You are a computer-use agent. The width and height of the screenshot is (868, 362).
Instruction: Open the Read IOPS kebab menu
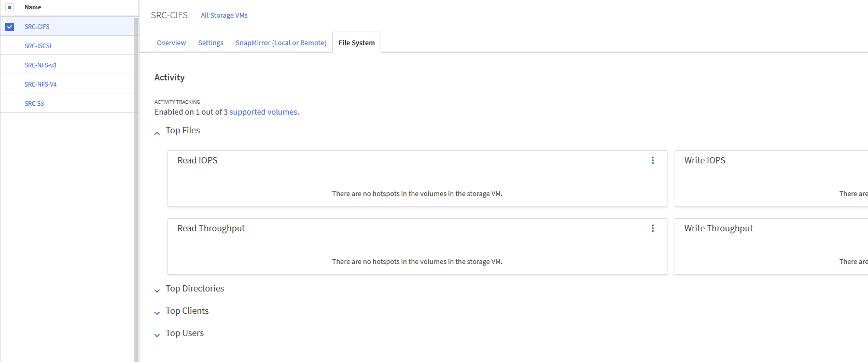click(x=653, y=161)
